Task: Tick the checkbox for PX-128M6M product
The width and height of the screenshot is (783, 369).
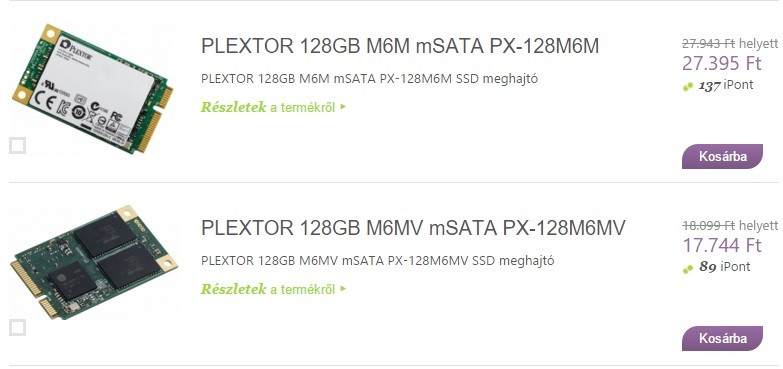Action: (x=17, y=146)
